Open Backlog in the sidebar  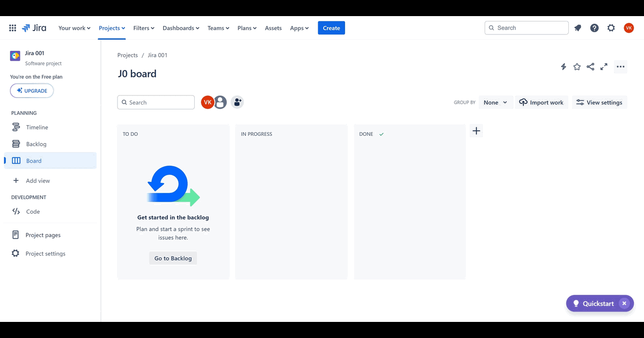(x=50, y=144)
